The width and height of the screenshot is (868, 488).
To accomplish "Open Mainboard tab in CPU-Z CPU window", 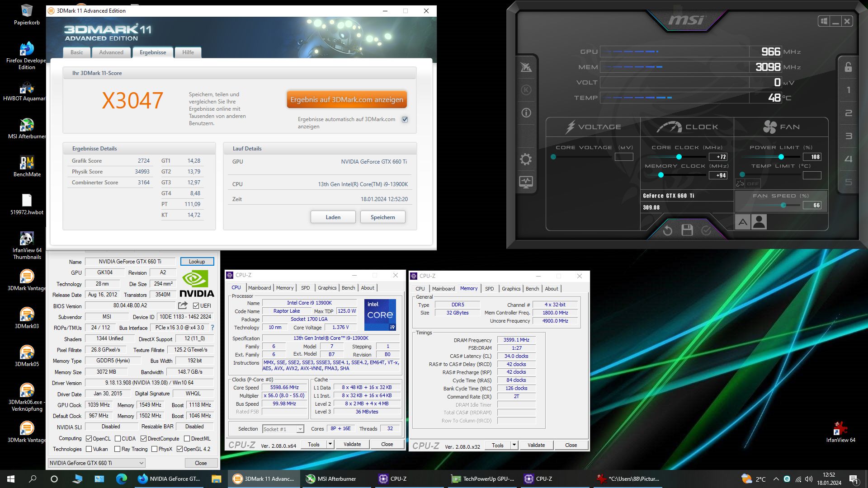I will [x=259, y=288].
